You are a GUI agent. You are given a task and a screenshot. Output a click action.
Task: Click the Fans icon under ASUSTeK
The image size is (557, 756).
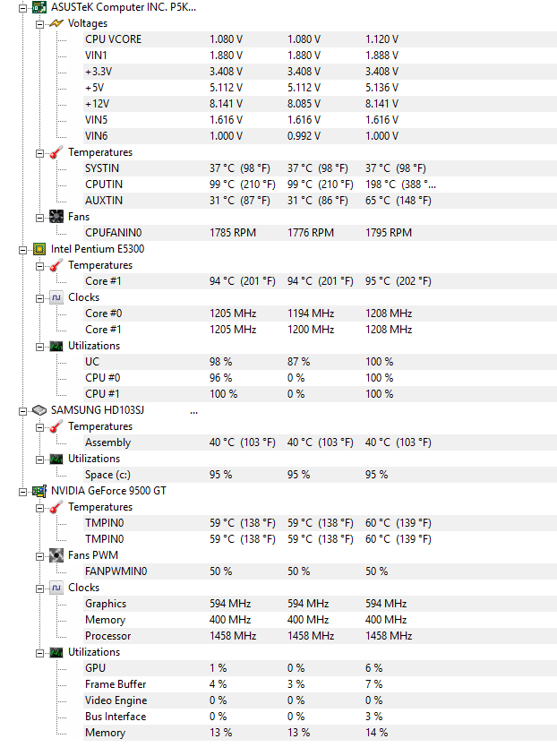point(56,217)
